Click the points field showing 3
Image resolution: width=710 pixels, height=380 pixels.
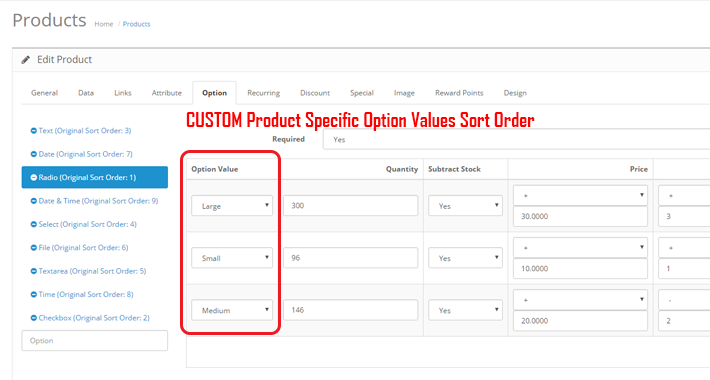(x=684, y=216)
